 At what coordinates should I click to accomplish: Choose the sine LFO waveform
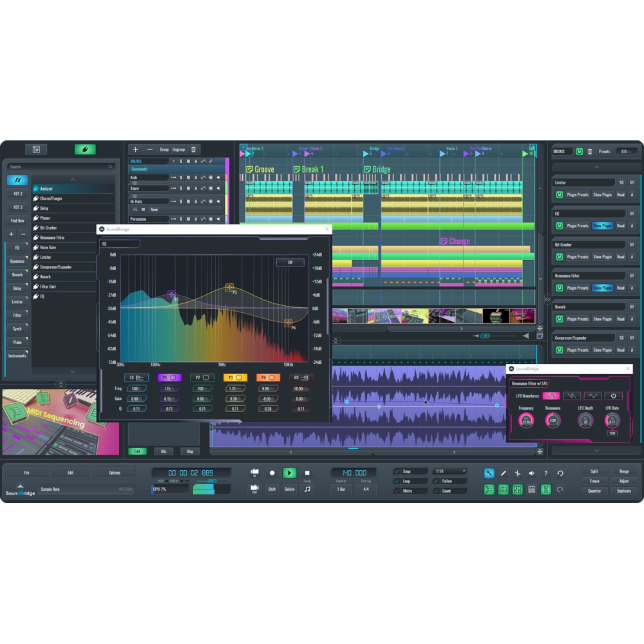551,395
